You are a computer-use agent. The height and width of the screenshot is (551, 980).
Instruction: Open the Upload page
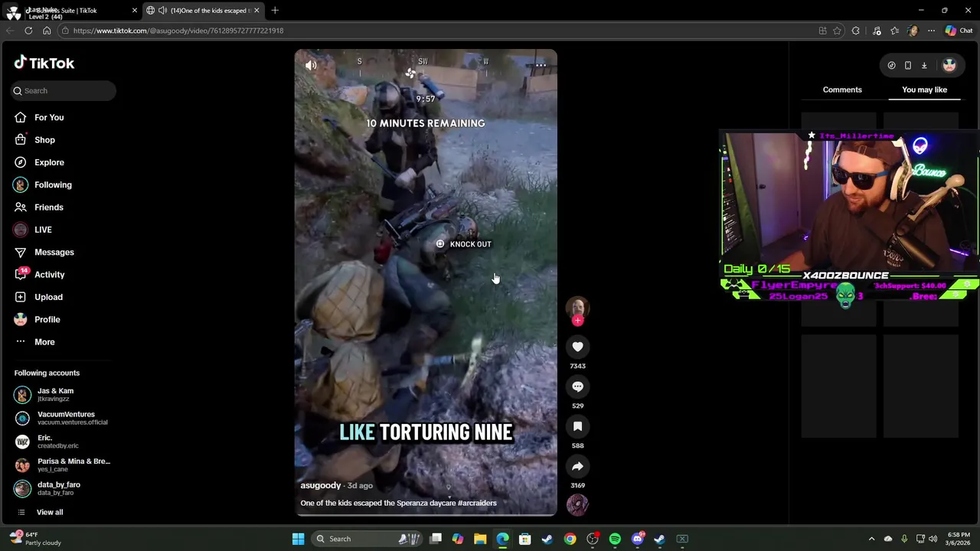tap(48, 297)
